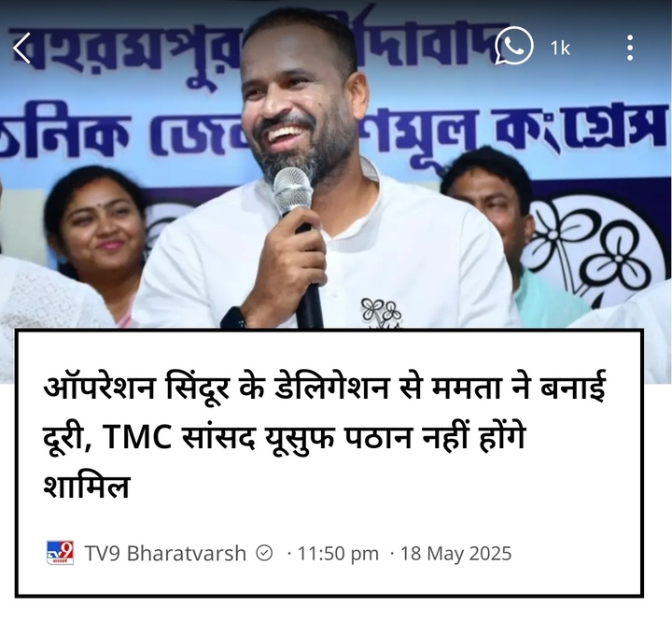
Task: Tap the 1k share count
Action: 560,49
